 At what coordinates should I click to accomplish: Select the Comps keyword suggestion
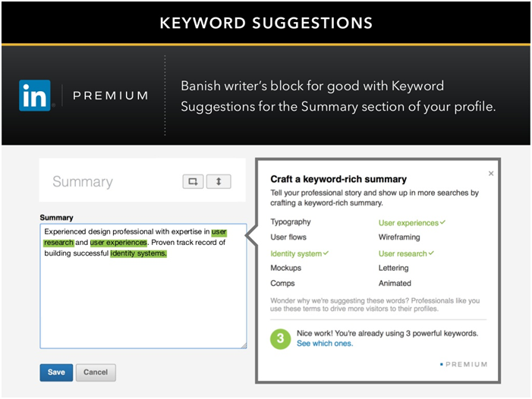click(x=282, y=283)
